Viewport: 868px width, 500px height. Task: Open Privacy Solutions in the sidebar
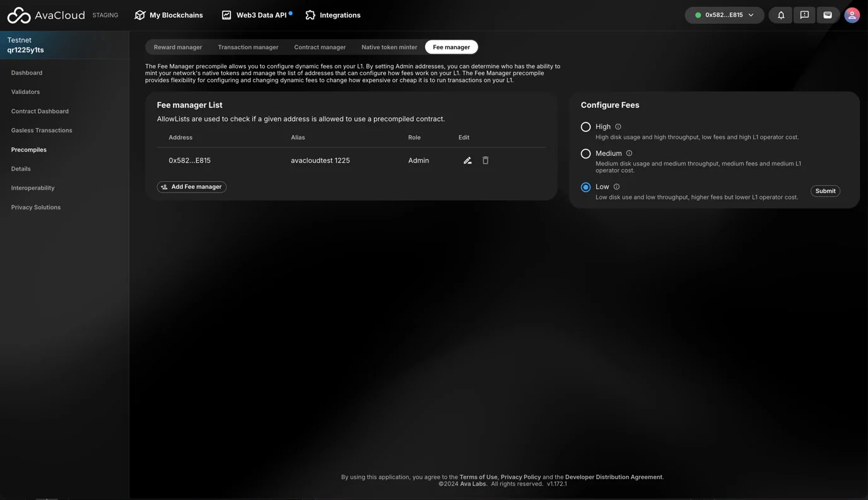(36, 208)
